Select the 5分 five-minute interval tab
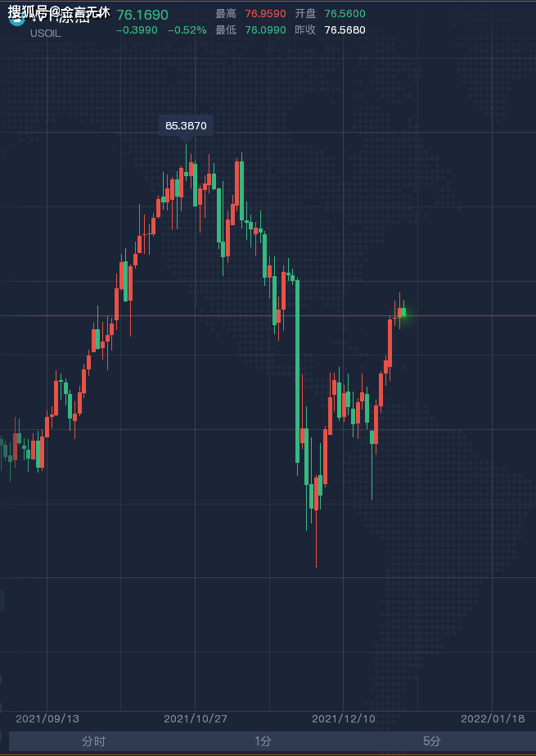 431,741
